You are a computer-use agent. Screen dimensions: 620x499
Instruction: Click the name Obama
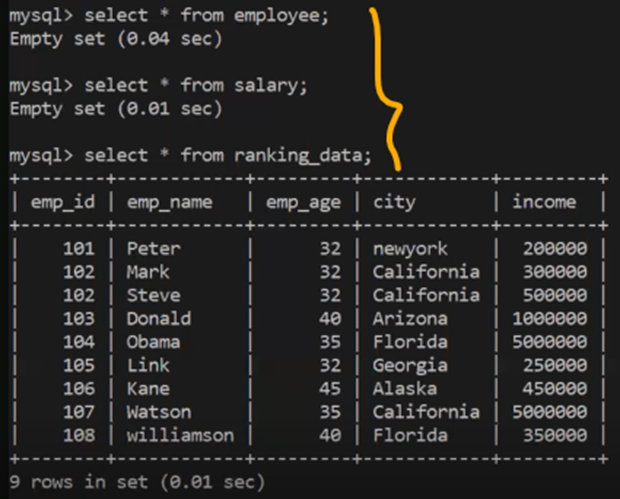[x=153, y=342]
